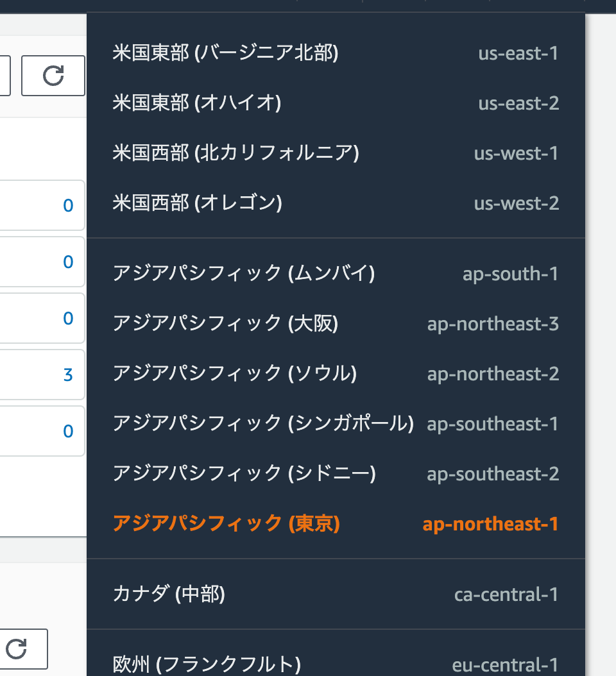Select カナダ (中部) ca-central-1 region

click(x=336, y=595)
